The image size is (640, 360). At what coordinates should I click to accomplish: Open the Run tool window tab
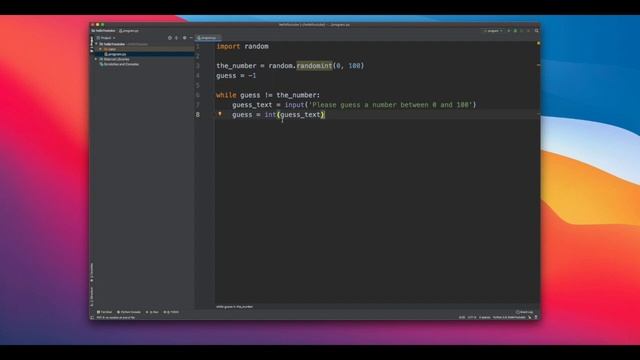[153, 312]
